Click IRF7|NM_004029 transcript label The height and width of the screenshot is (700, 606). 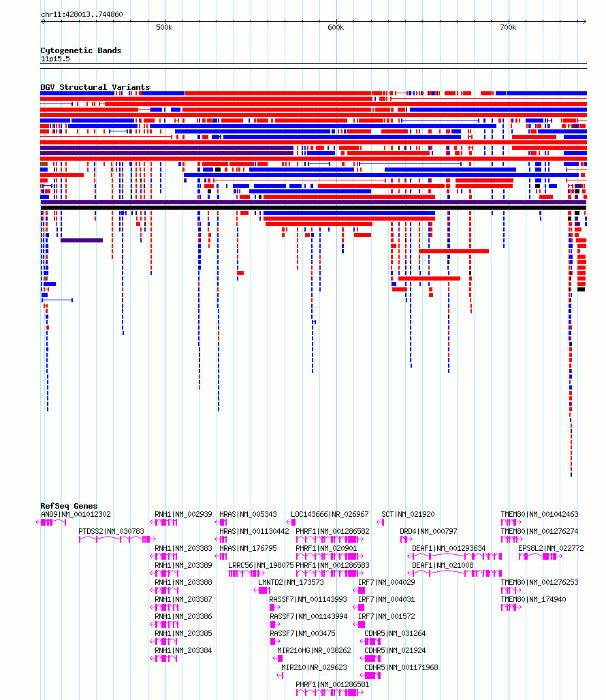tap(387, 582)
